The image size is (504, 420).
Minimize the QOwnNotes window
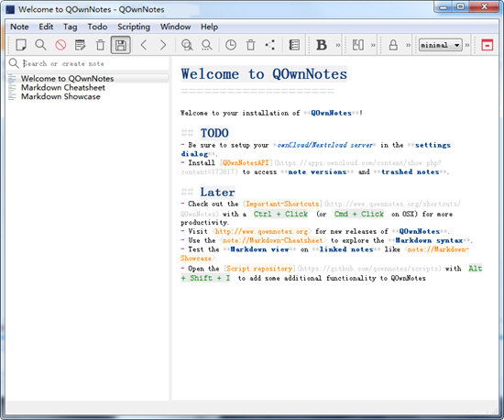click(x=444, y=7)
